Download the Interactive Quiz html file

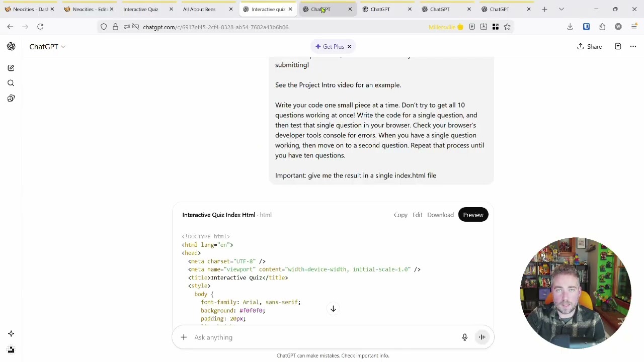click(x=440, y=215)
